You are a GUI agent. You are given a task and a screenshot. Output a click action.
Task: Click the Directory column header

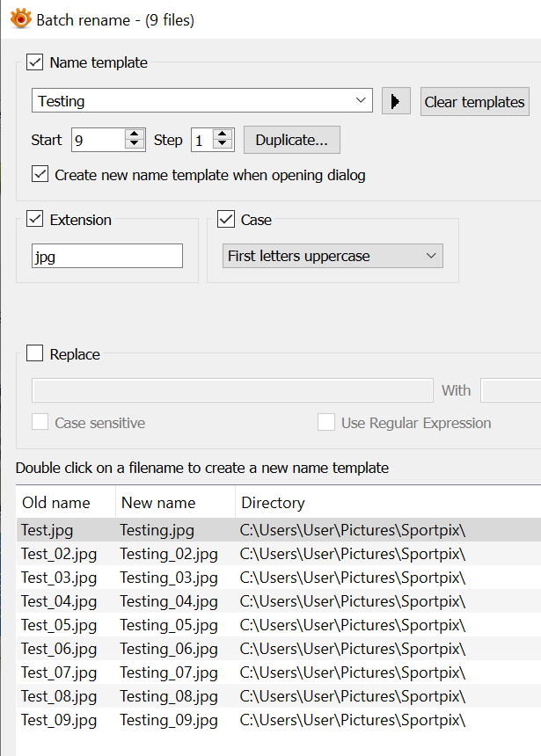click(273, 503)
